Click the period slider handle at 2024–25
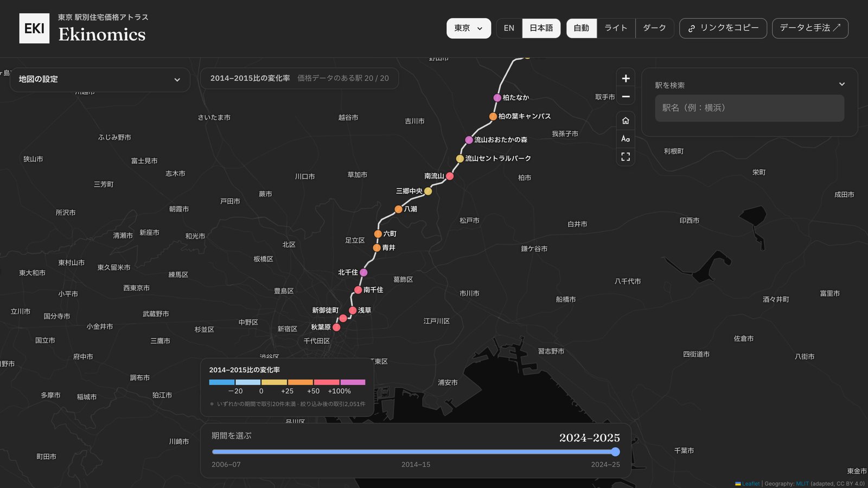This screenshot has height=488, width=868. (615, 452)
